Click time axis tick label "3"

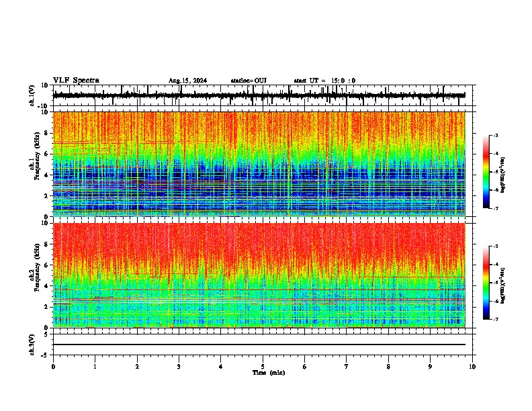[x=179, y=367]
